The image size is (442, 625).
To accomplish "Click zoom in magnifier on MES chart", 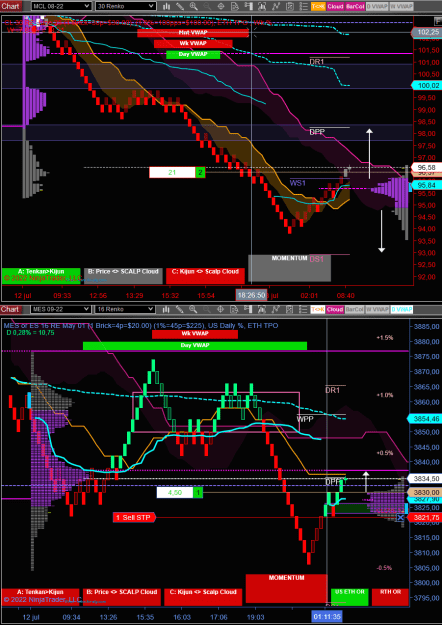I will 193,309.
